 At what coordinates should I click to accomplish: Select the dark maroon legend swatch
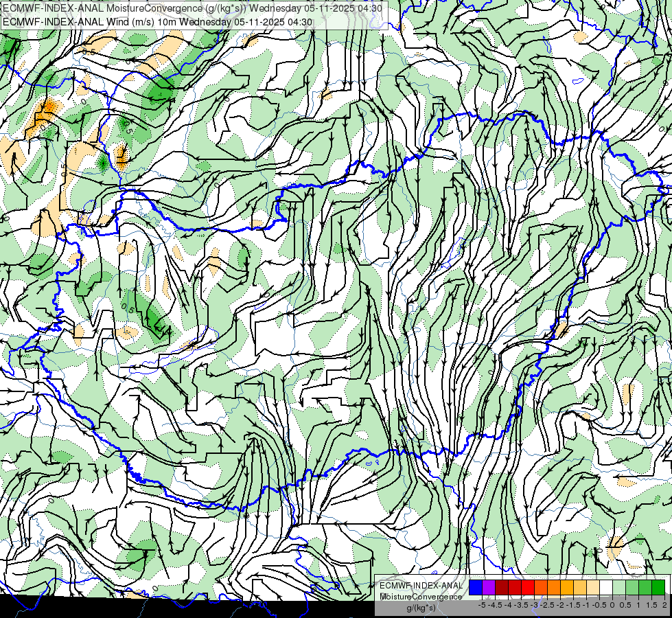click(502, 587)
